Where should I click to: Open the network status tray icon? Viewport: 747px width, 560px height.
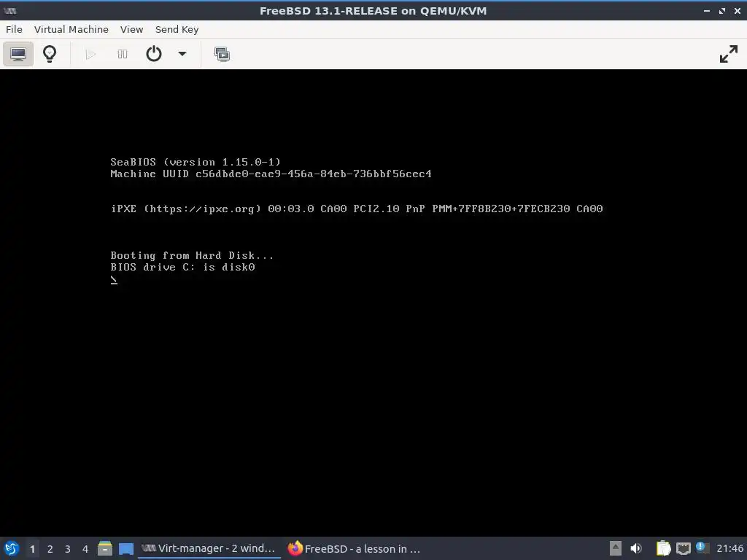coord(683,548)
